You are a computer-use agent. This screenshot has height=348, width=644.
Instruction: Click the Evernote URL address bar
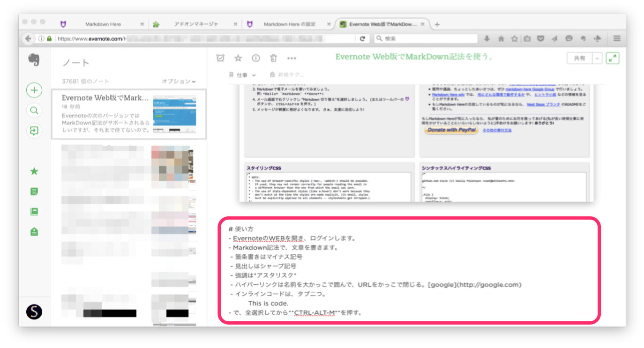[x=203, y=39]
